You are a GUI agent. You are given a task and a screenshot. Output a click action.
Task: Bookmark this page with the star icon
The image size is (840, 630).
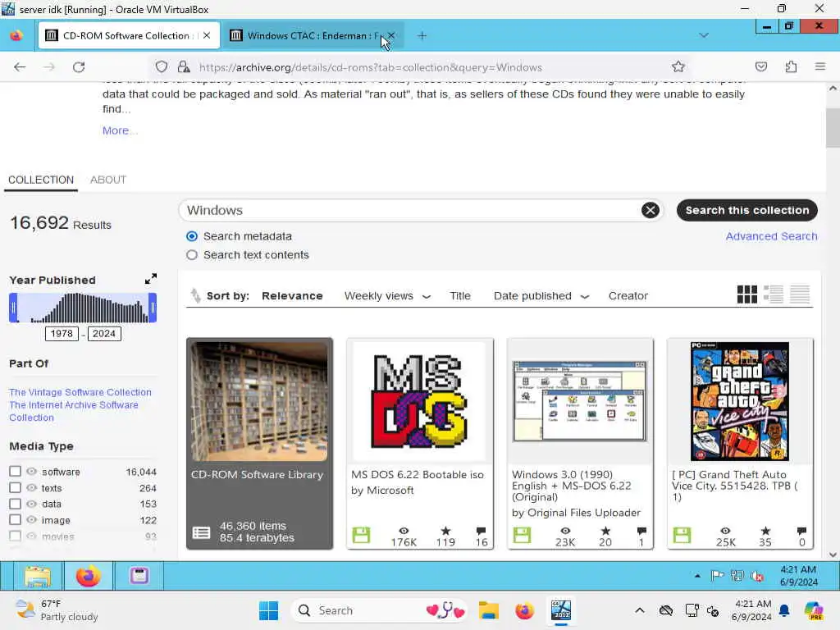(x=678, y=67)
